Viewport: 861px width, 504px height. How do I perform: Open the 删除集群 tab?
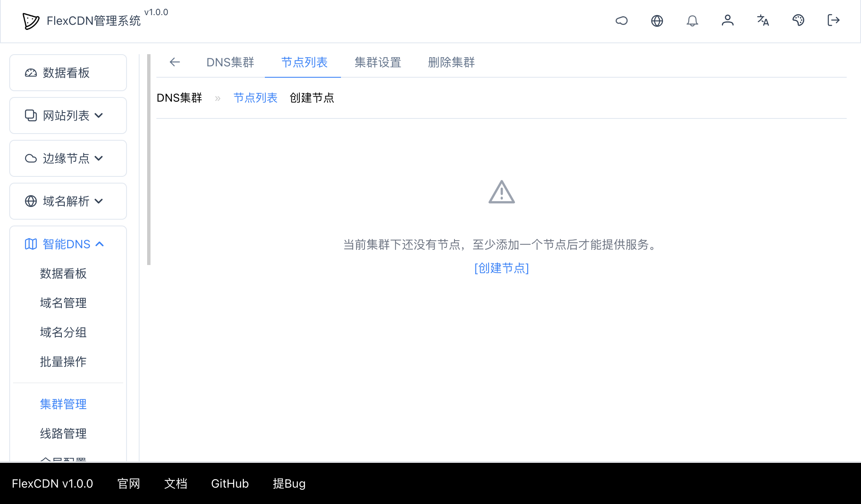451,63
